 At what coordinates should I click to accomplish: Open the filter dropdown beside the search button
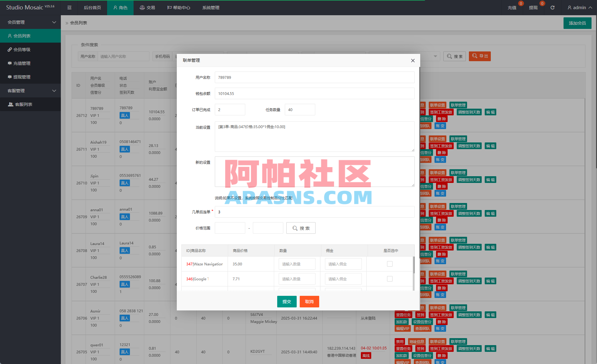[x=436, y=56]
